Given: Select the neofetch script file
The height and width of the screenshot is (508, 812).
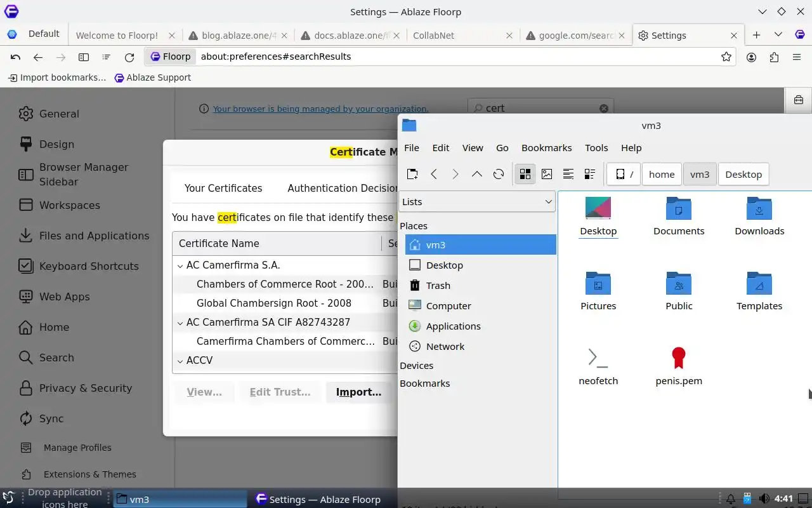Looking at the screenshot, I should coord(598,366).
